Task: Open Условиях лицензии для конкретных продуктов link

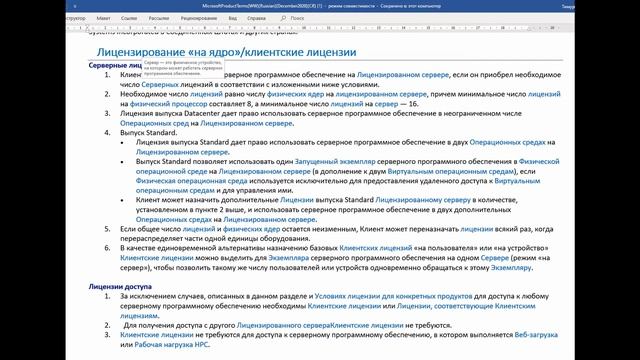Action: pyautogui.click(x=393, y=296)
